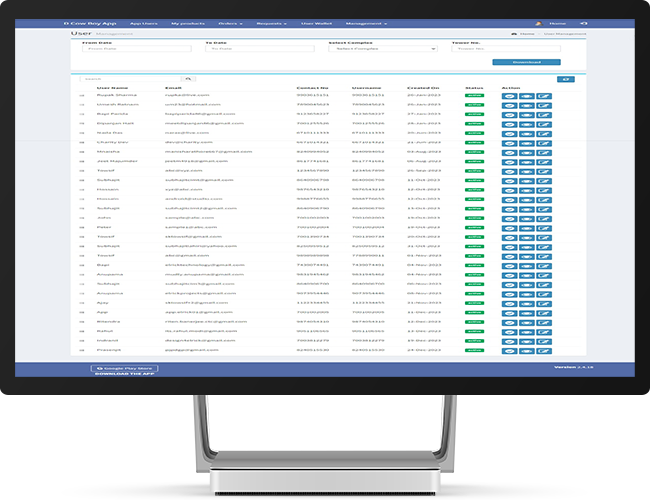
Task: Click the logout icon at top-right corner
Action: (584, 21)
